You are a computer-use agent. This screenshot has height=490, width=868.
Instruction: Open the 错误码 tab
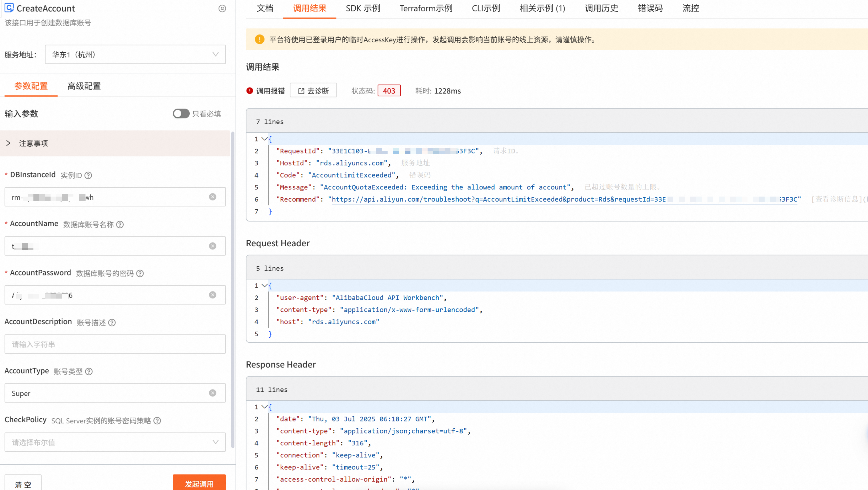[650, 8]
